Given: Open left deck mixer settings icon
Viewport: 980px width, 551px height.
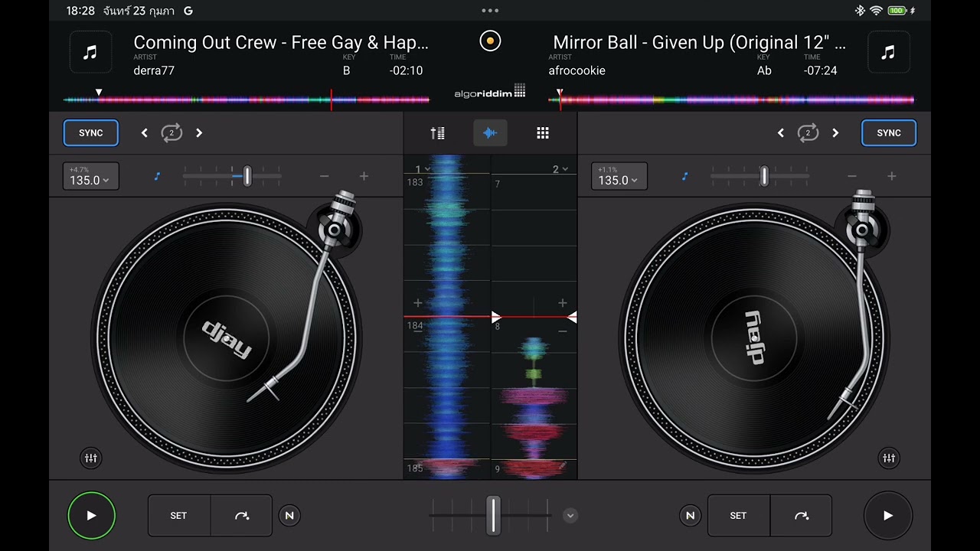Looking at the screenshot, I should coord(90,458).
